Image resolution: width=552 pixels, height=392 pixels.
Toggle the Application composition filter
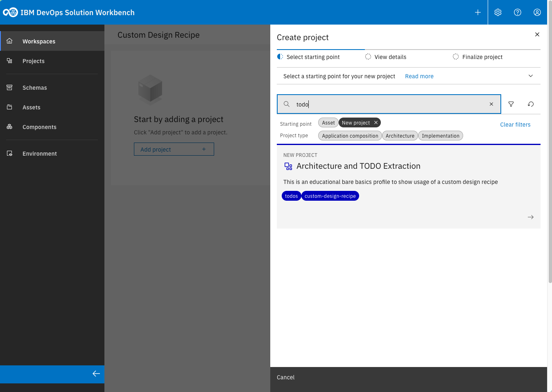(350, 136)
